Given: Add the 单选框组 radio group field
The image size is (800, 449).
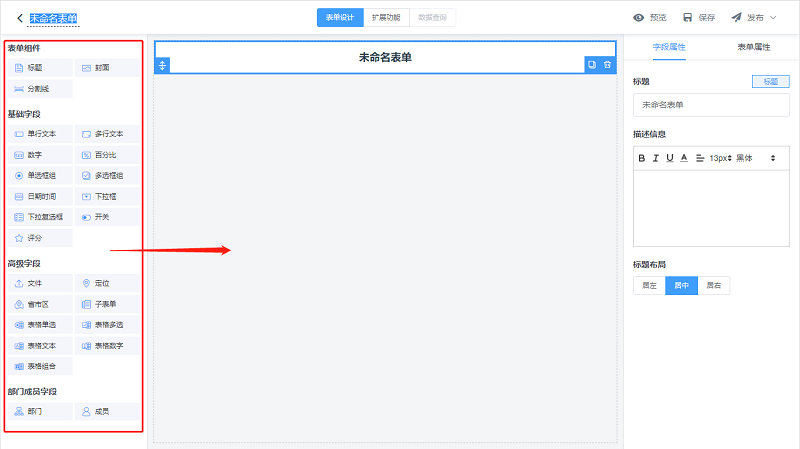Looking at the screenshot, I should coord(40,176).
